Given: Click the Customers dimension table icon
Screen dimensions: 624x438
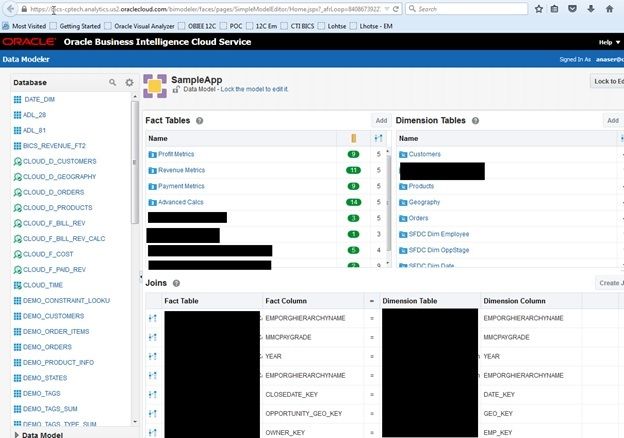Looking at the screenshot, I should tap(403, 154).
